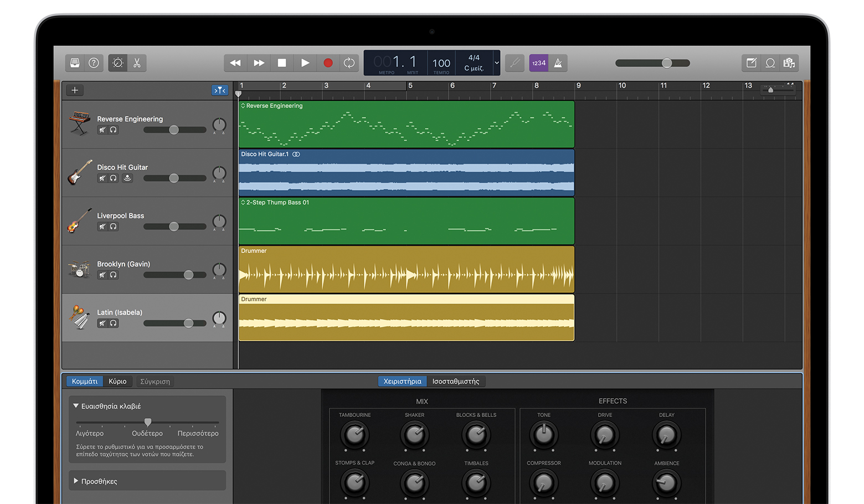
Task: Open the Media Browser icon
Action: tap(789, 63)
